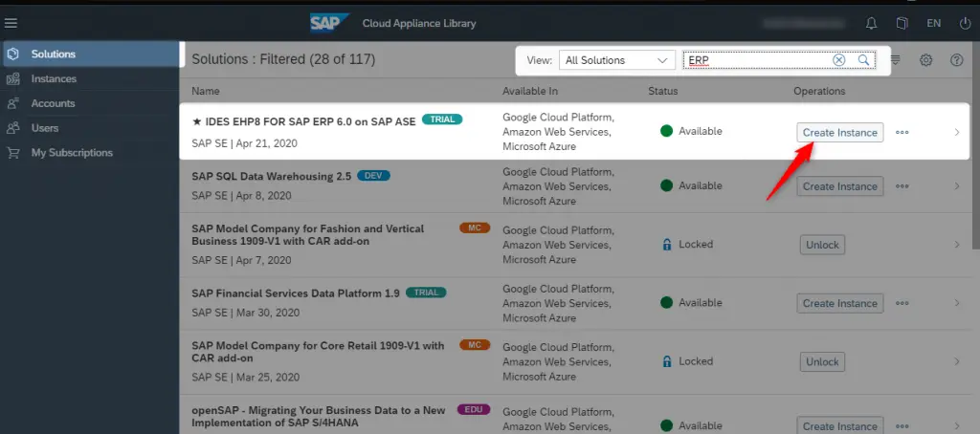Click the DEV badge
Screen dimensions: 980x434
click(x=373, y=176)
